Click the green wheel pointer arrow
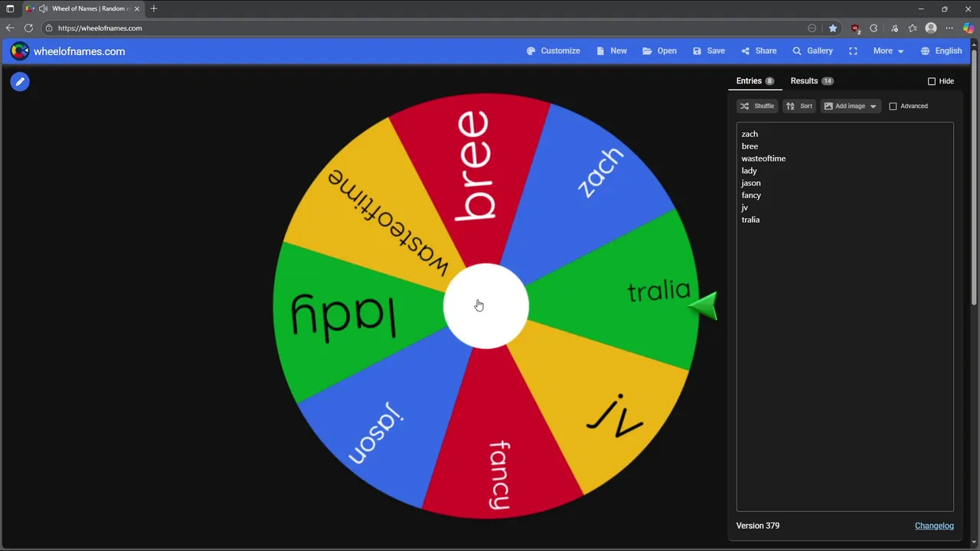Screen dimensions: 980x551 [x=704, y=306]
